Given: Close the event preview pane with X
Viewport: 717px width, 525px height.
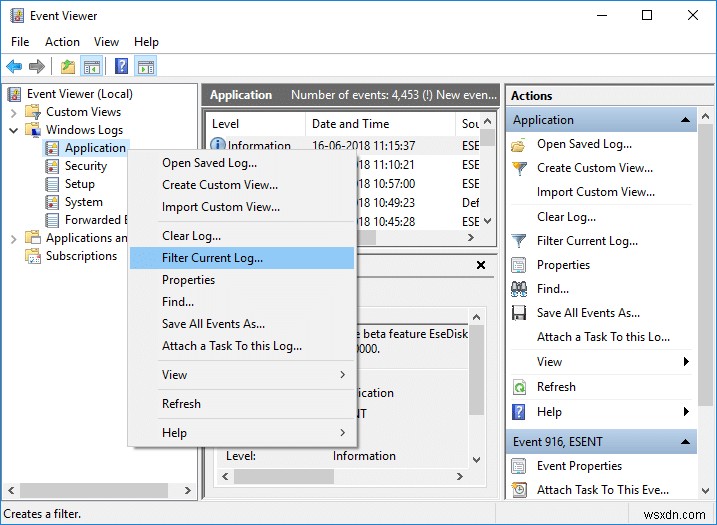Looking at the screenshot, I should coord(481,265).
